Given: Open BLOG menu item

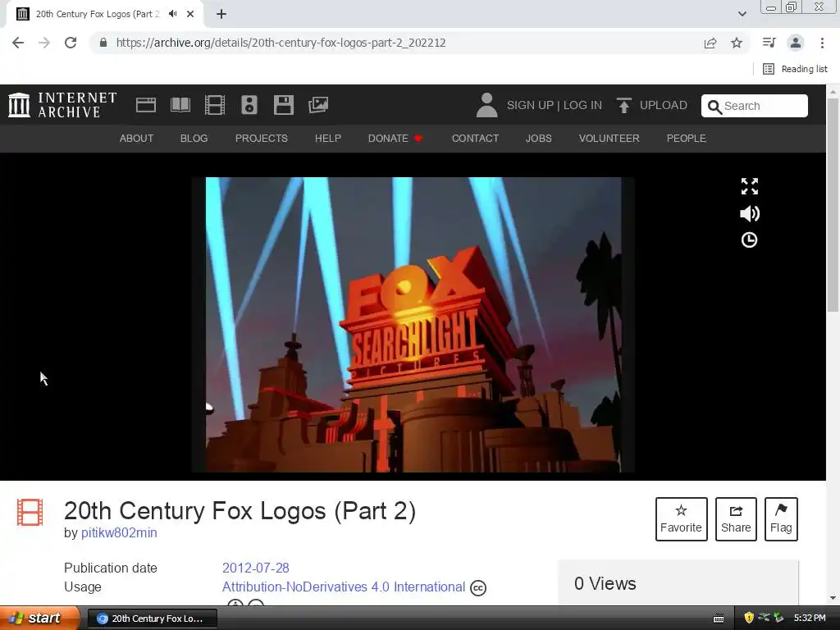Looking at the screenshot, I should (x=194, y=138).
